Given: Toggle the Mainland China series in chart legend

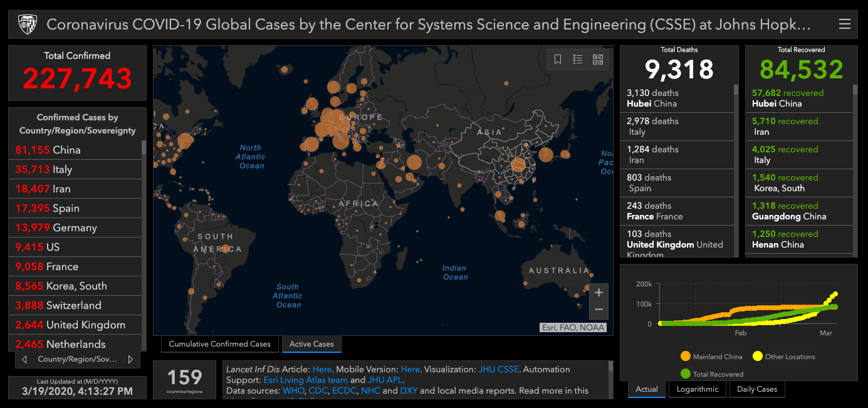Looking at the screenshot, I should 711,357.
